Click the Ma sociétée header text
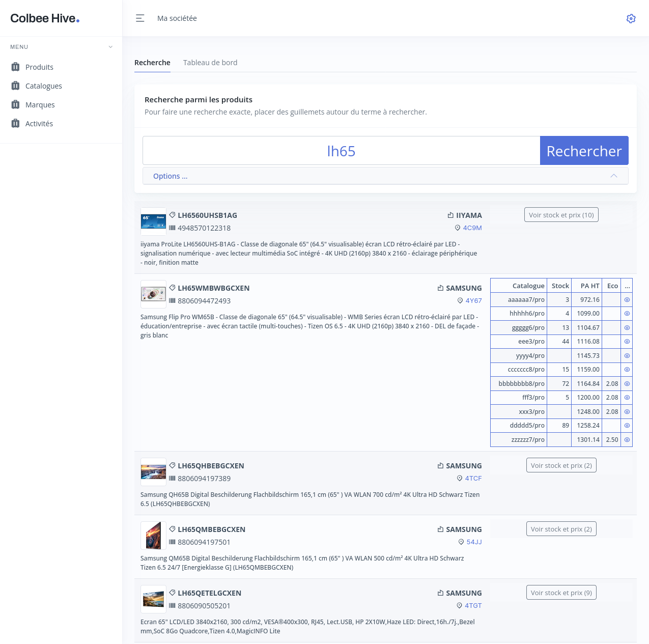This screenshot has height=644, width=649. [177, 18]
